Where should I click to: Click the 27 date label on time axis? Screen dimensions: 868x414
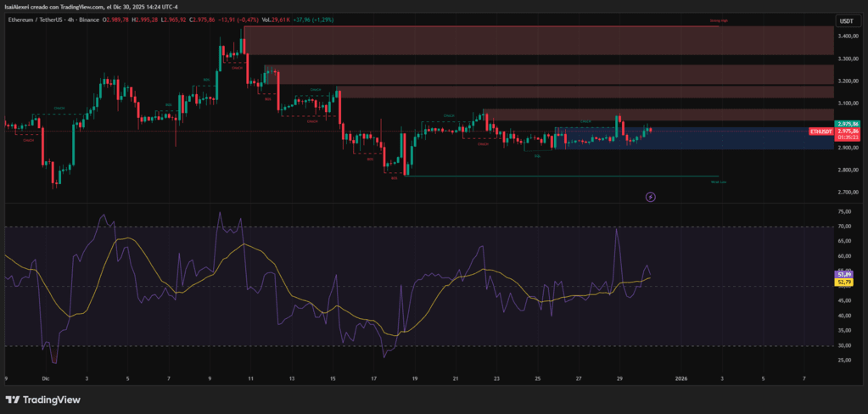point(579,379)
